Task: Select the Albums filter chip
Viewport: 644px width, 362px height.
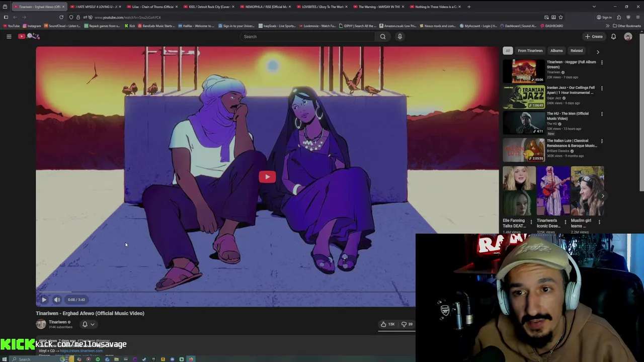Action: 556,50
